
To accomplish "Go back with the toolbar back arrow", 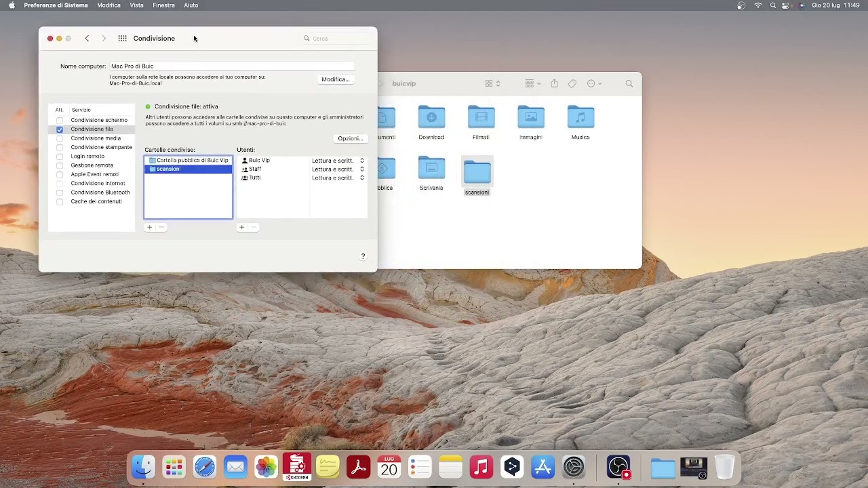I will coord(87,39).
